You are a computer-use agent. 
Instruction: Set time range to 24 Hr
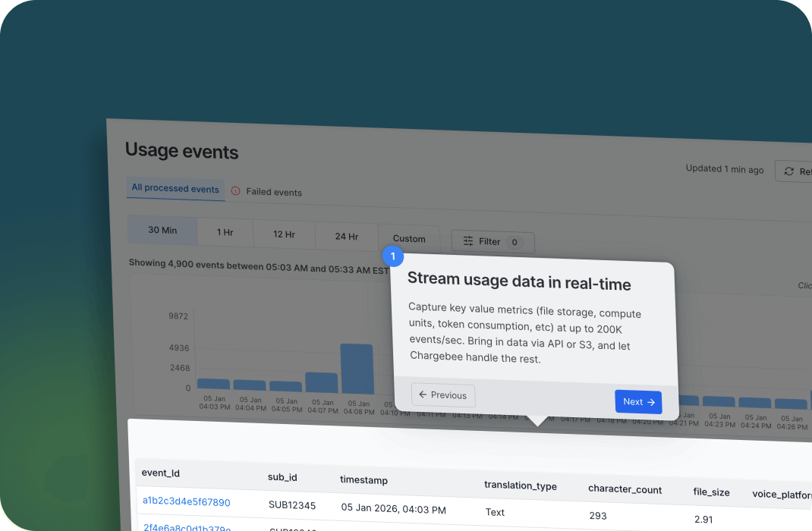[x=346, y=237]
